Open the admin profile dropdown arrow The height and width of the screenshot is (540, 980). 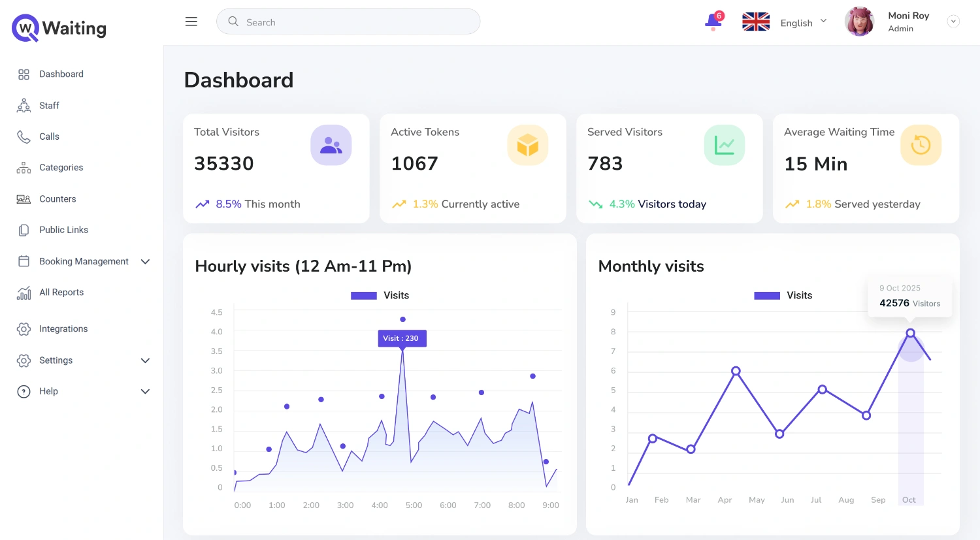point(953,21)
